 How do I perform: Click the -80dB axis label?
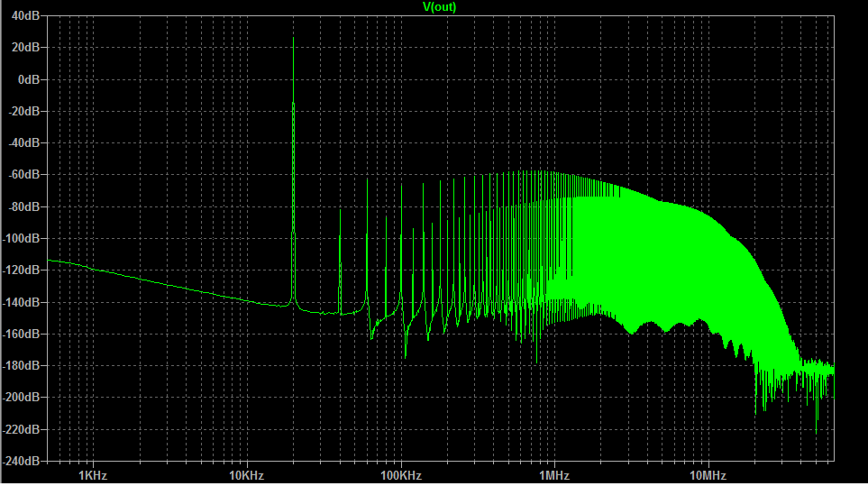coord(23,206)
